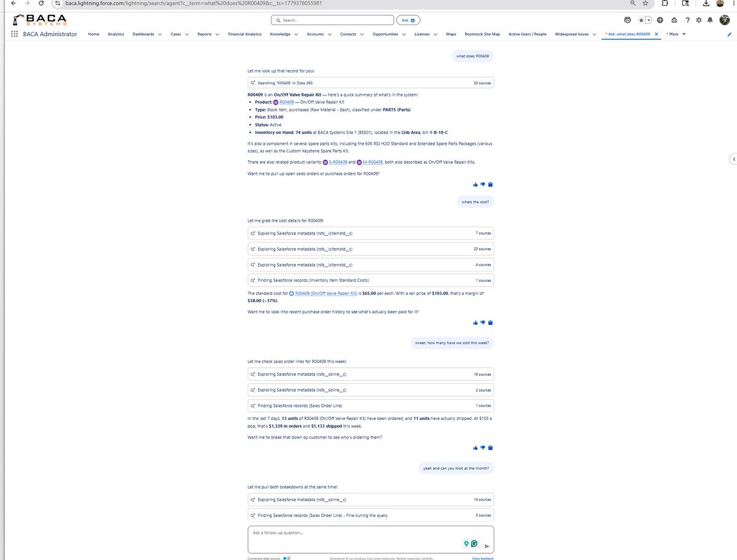Expand Searching 'R00409' in Data 360 sources

tap(370, 82)
